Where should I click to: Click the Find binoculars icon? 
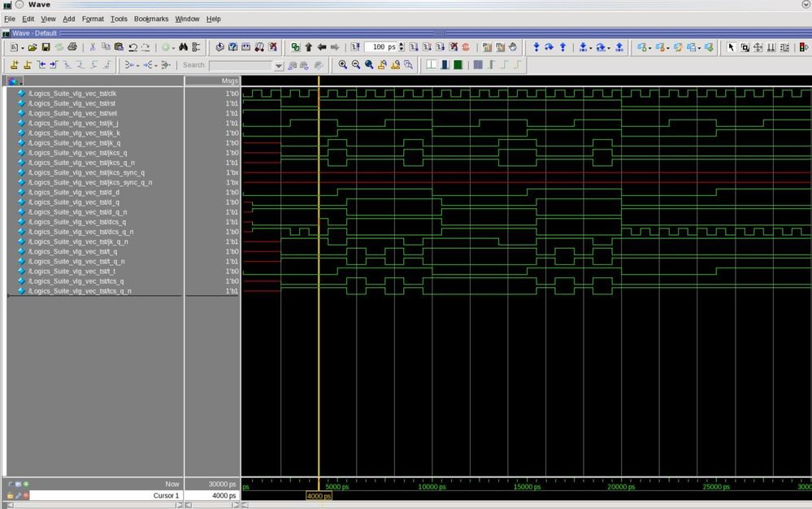183,47
